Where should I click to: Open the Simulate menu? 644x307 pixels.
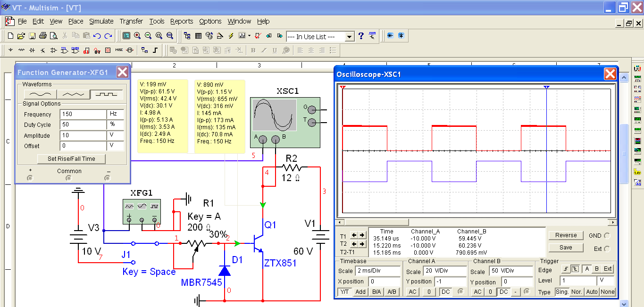(101, 21)
